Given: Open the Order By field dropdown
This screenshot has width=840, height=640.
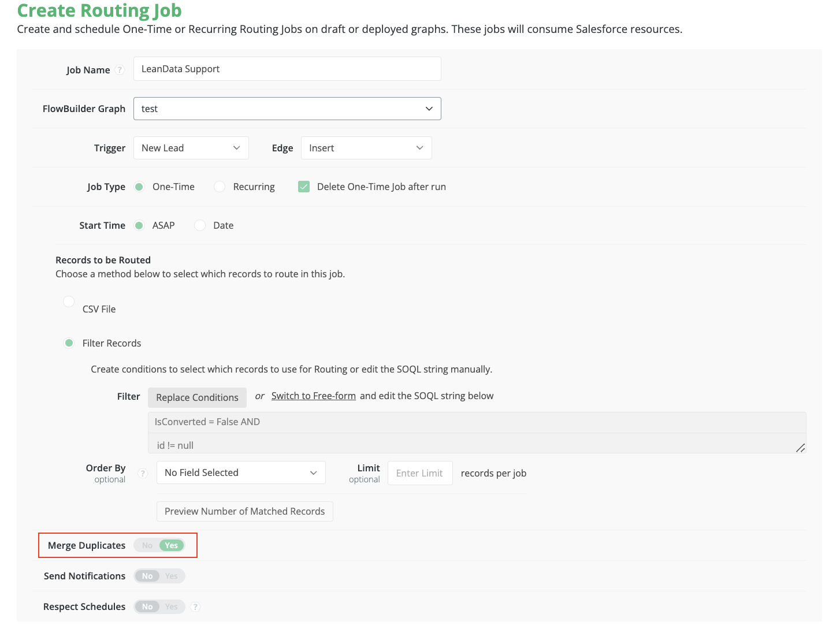Looking at the screenshot, I should tap(241, 472).
